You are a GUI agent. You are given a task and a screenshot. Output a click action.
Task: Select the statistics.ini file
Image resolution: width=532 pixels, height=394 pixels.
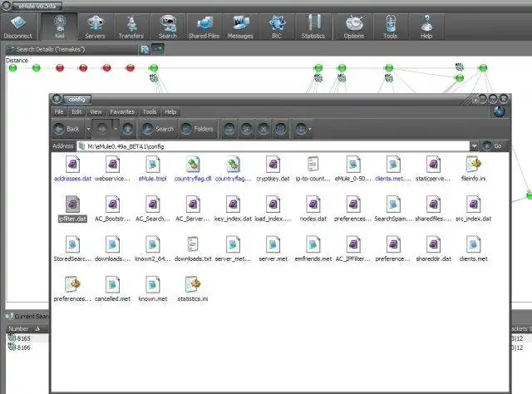(193, 288)
